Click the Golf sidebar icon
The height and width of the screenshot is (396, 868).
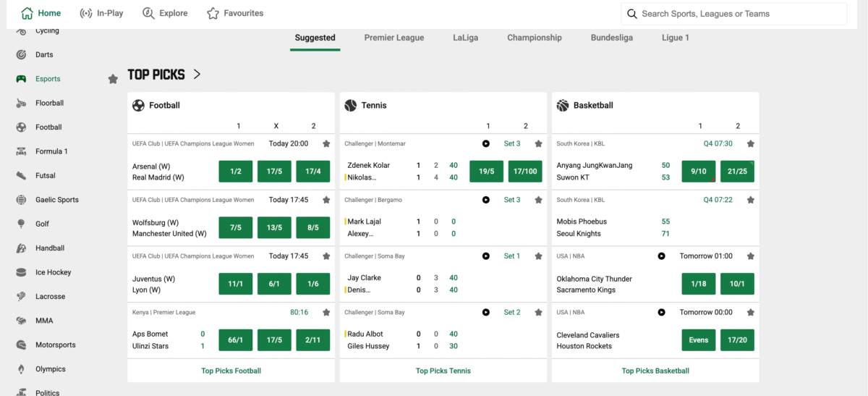22,224
